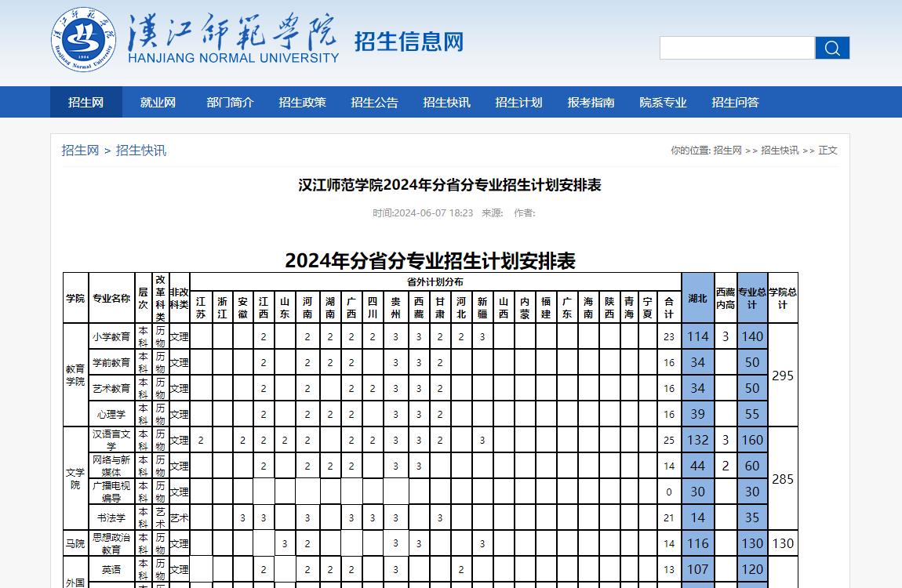The width and height of the screenshot is (902, 588).
Task: Click the 学院总计 column header
Action: [782, 298]
